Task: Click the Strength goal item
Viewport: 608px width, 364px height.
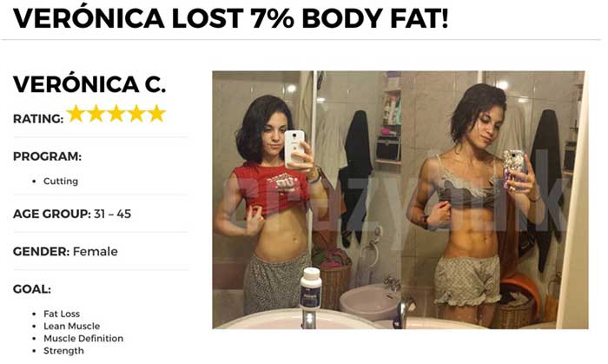Action: coord(63,351)
